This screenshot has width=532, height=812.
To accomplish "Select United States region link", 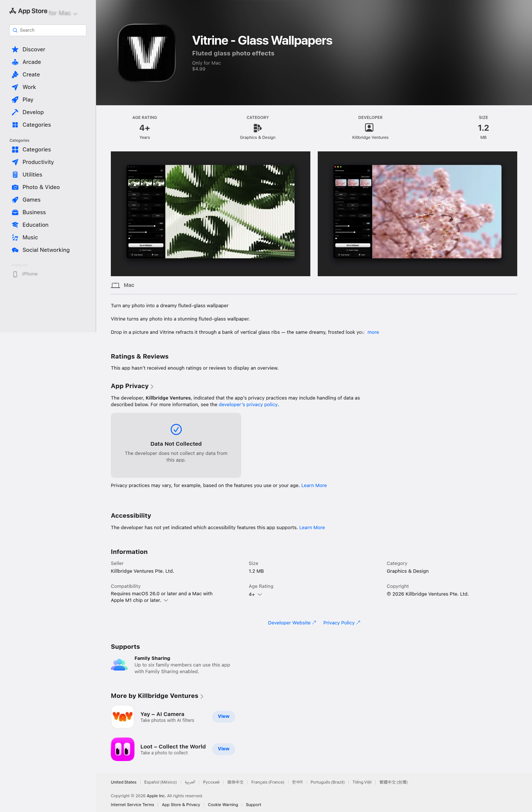I will click(124, 782).
